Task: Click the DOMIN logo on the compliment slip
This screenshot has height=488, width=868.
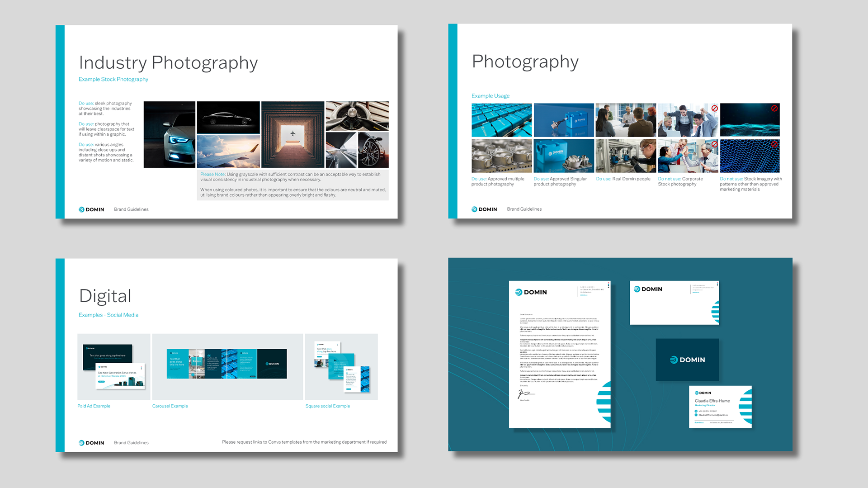Action: (648, 289)
